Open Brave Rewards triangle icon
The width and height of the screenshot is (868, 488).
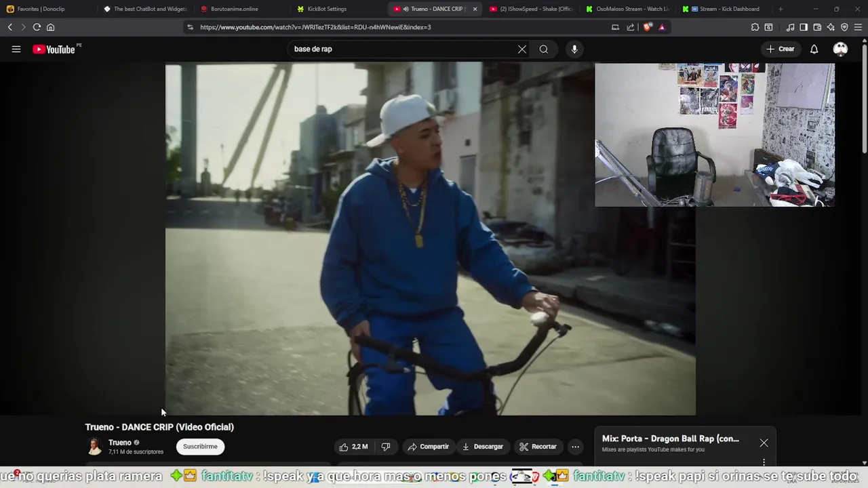(662, 27)
